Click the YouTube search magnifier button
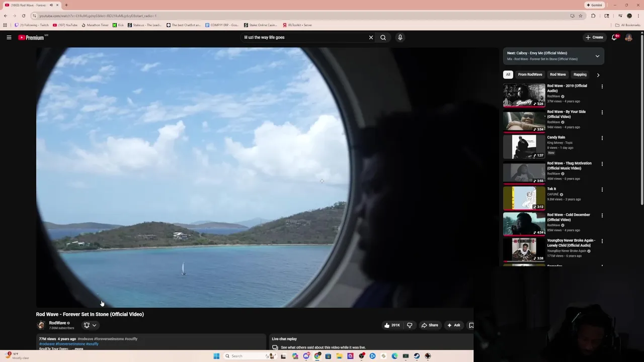This screenshot has width=644, height=362. [383, 37]
